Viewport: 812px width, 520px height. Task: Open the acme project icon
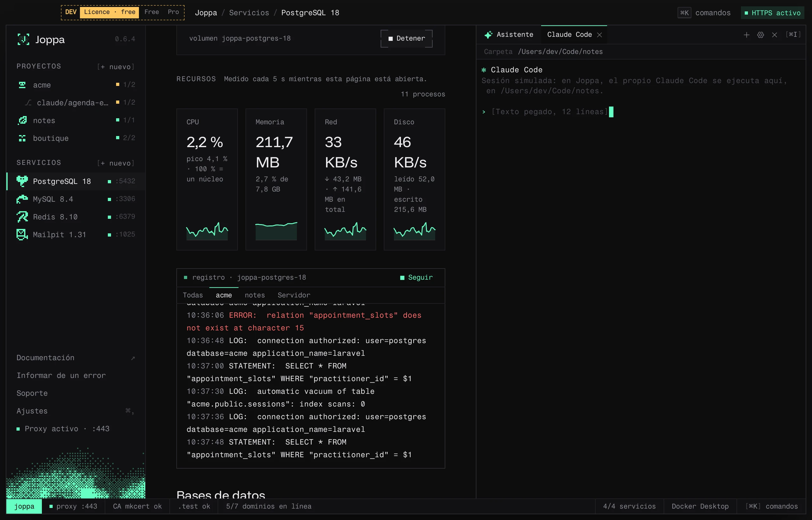click(x=22, y=85)
